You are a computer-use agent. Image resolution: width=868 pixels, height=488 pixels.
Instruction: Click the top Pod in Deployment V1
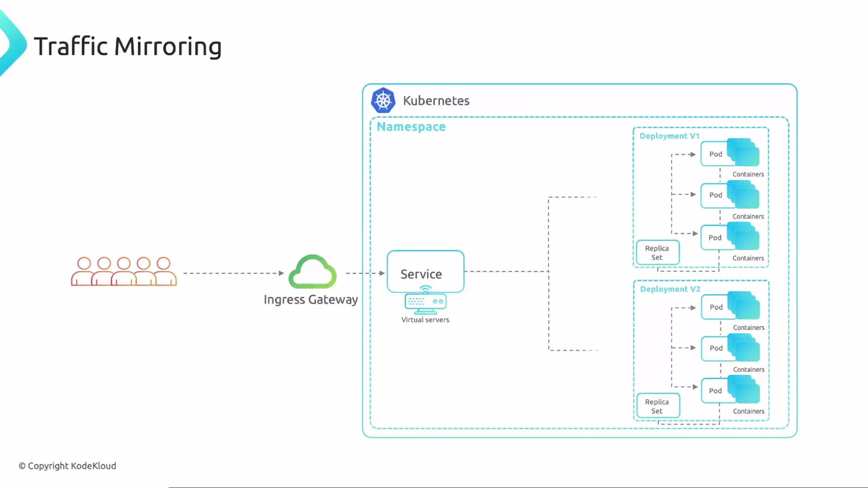(x=716, y=154)
